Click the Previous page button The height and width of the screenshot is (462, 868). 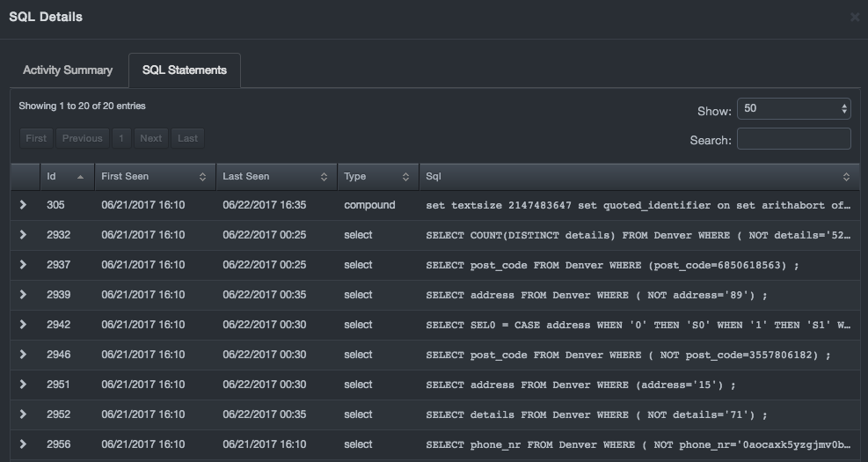pyautogui.click(x=83, y=138)
